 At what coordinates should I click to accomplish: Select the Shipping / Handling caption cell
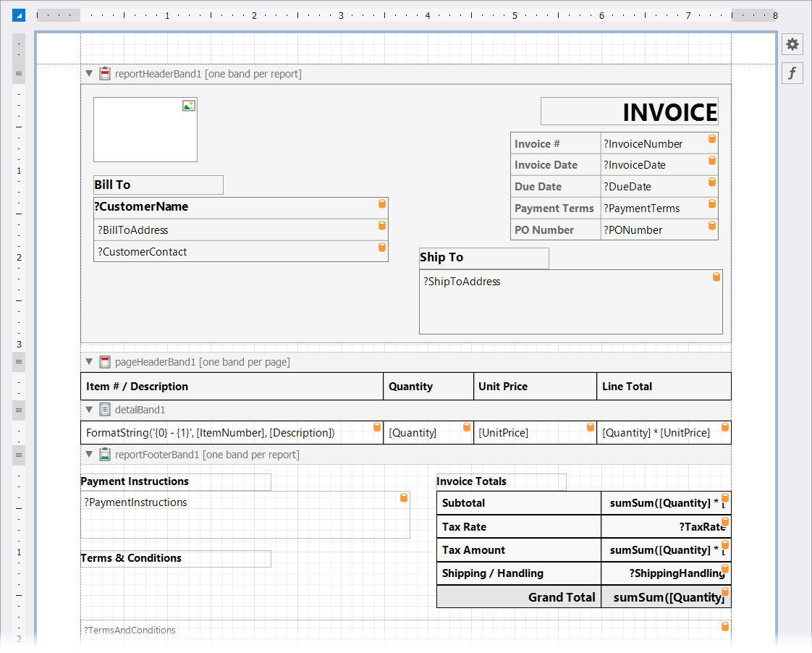(x=519, y=573)
